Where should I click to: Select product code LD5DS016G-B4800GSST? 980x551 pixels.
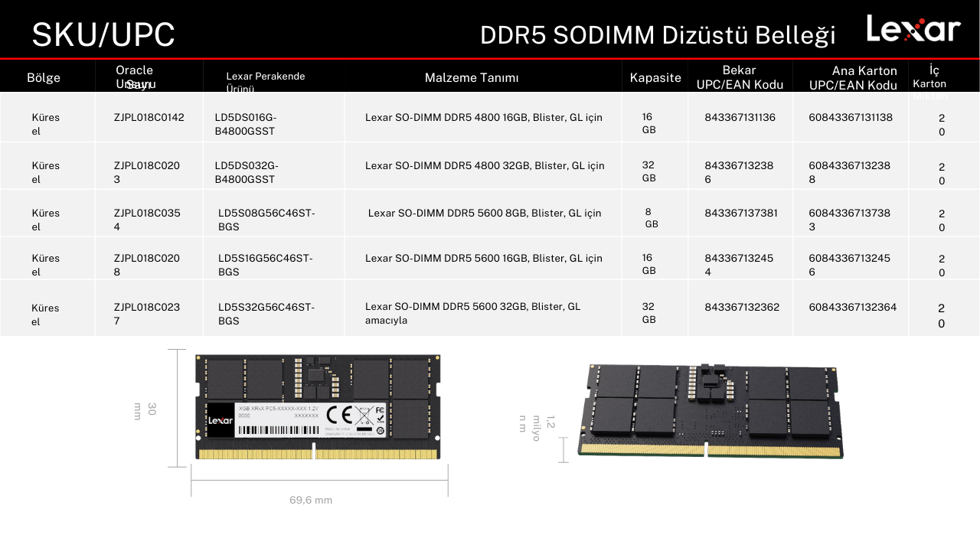point(246,124)
